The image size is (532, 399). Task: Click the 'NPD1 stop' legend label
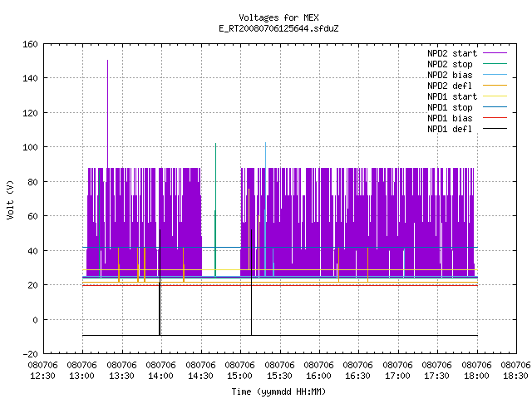[450, 107]
